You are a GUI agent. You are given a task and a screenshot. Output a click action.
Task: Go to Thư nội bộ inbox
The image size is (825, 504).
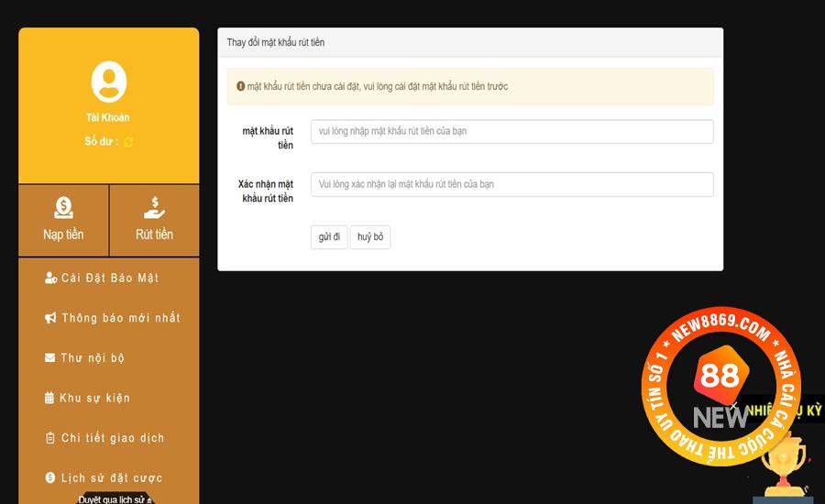pyautogui.click(x=93, y=358)
